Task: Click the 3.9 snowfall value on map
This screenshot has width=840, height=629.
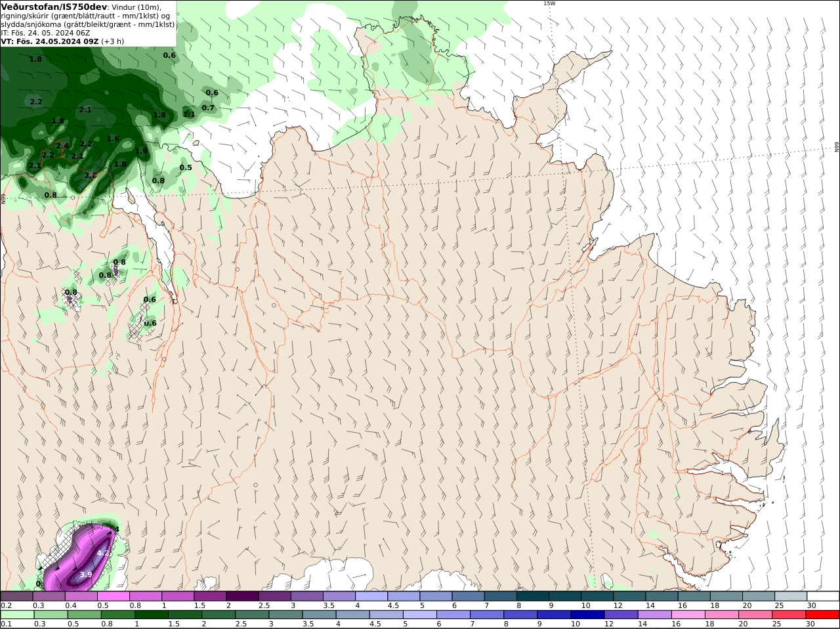Action: click(86, 575)
